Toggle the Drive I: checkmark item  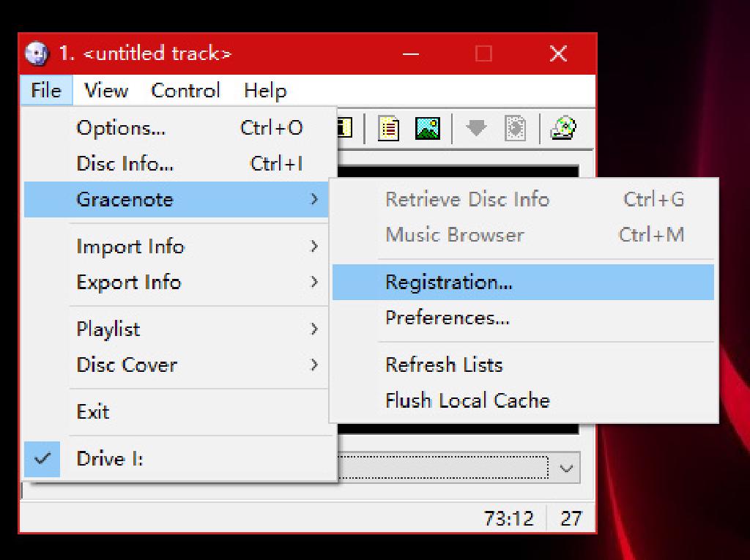178,459
